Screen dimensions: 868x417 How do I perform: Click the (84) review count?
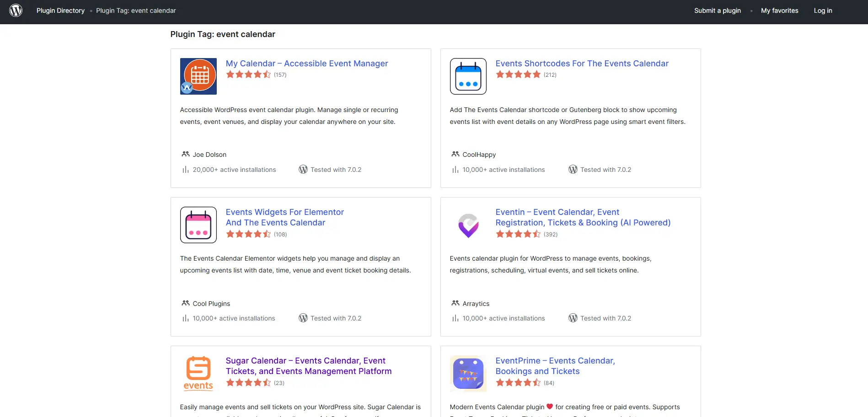pos(549,383)
